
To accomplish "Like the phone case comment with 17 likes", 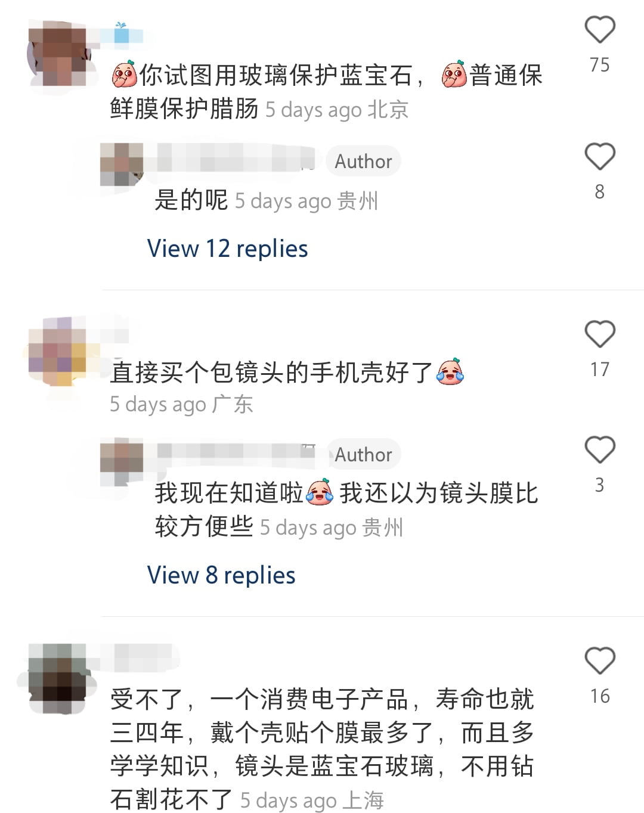I will pos(599,334).
